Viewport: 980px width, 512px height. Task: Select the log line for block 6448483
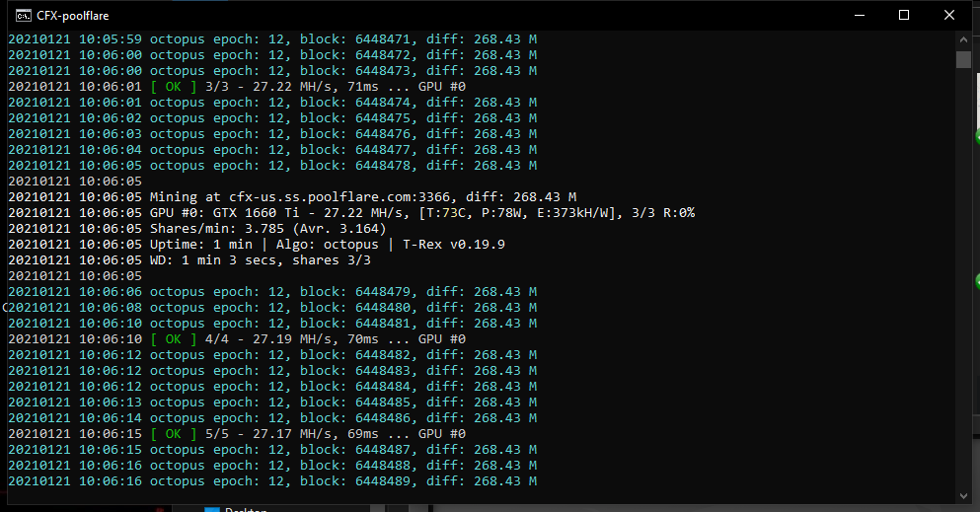[x=272, y=370]
